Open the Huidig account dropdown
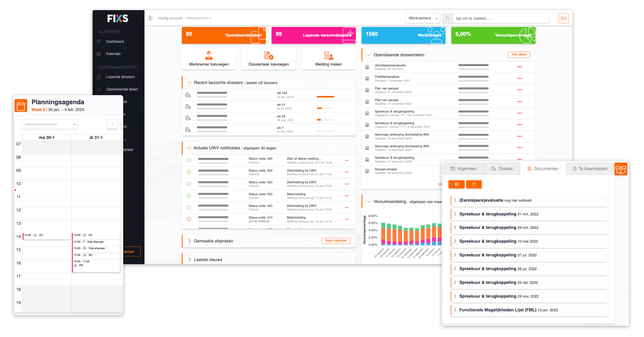Viewport: 644px width, 337px height. (199, 18)
